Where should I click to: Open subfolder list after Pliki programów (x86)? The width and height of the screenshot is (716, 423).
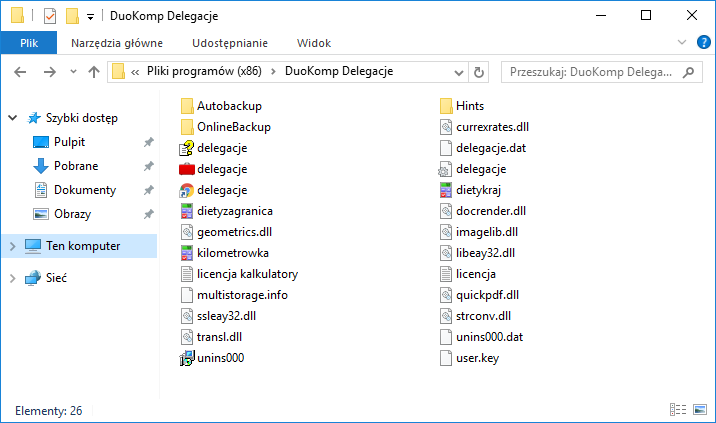[273, 72]
